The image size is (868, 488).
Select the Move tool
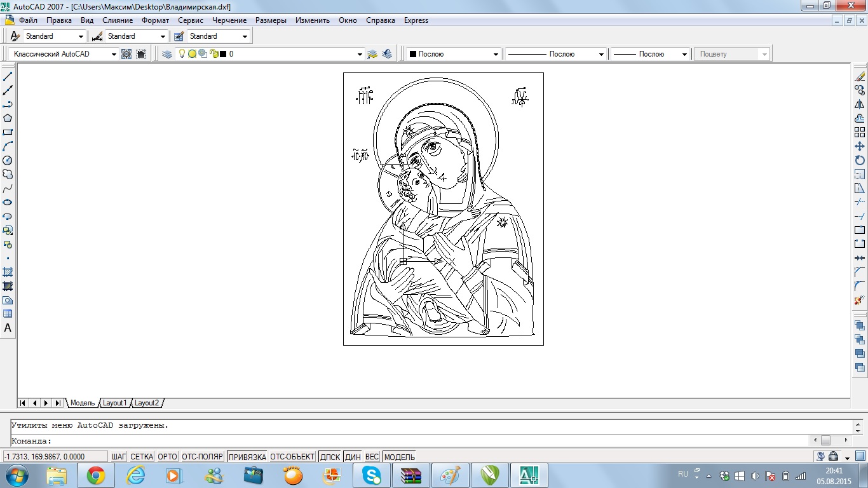click(x=860, y=146)
